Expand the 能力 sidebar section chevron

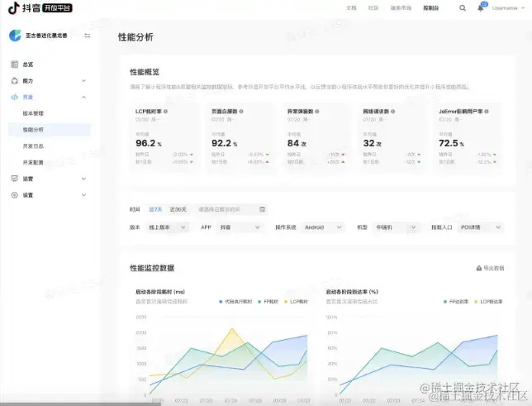click(83, 81)
